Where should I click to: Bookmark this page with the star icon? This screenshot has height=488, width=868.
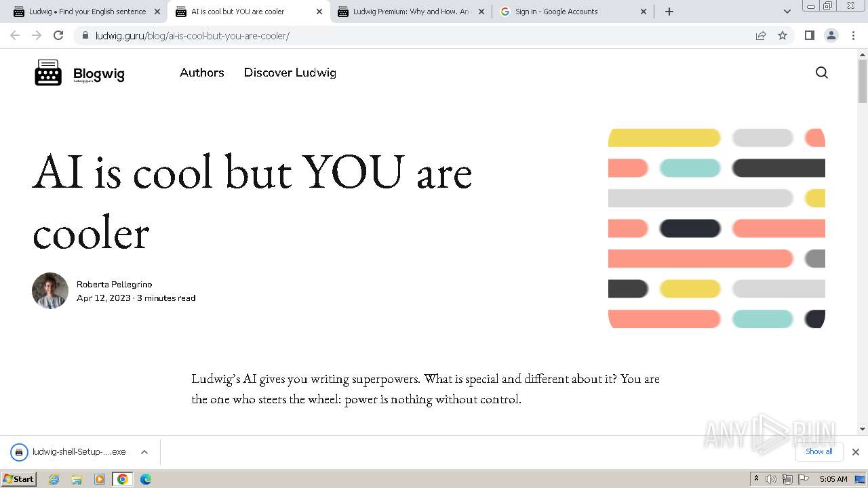click(783, 35)
